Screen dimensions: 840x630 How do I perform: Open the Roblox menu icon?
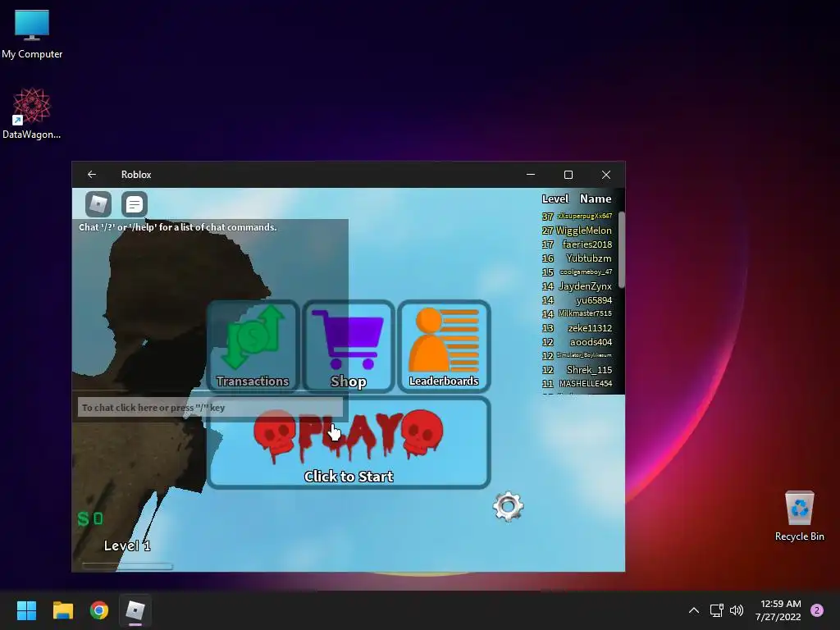98,204
